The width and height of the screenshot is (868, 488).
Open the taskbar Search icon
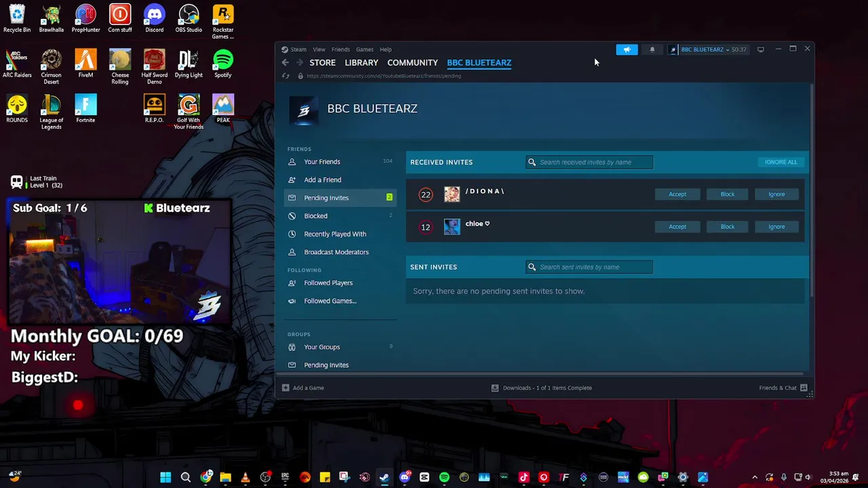coord(185,478)
